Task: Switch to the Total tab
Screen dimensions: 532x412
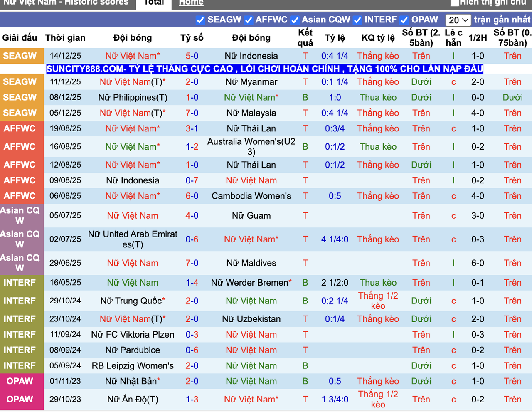Action: pos(154,3)
